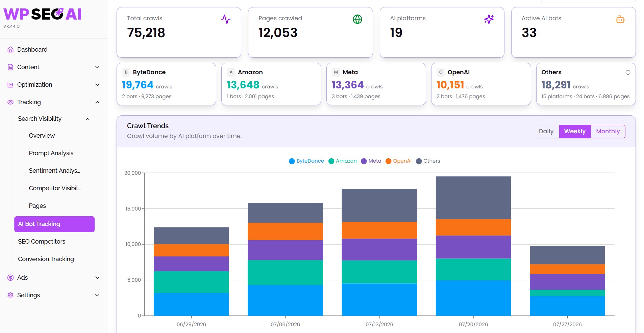Viewport: 644px width, 333px height.
Task: Click the Meta legend color dot
Action: tap(364, 161)
